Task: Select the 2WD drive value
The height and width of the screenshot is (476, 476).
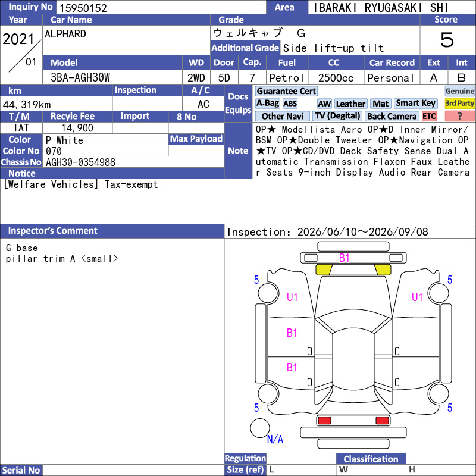Action: 196,78
